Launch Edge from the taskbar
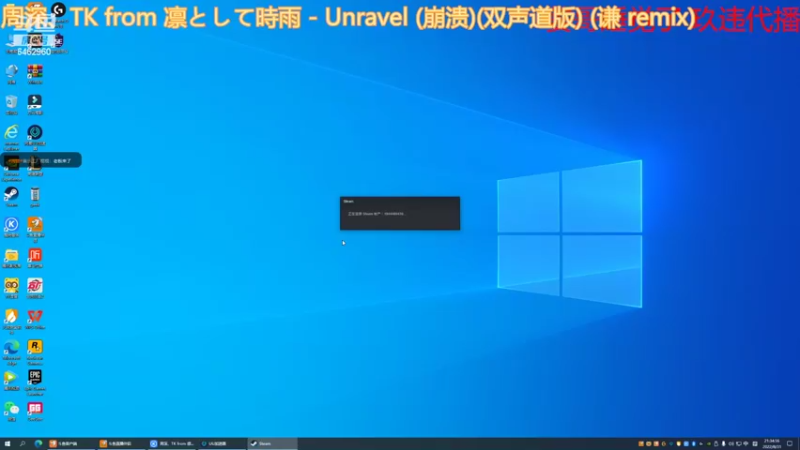The width and height of the screenshot is (800, 450). pos(38,444)
